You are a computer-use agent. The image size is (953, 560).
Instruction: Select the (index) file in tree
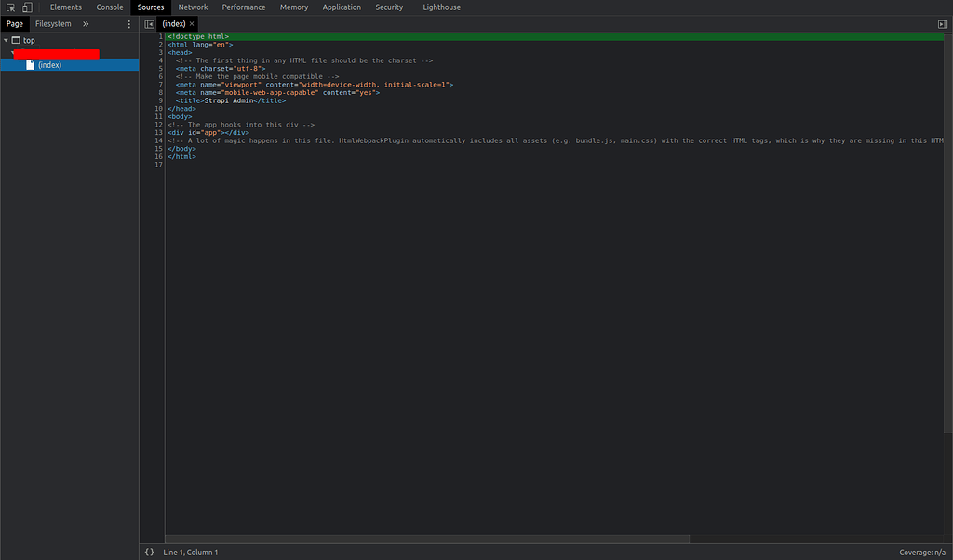click(69, 65)
